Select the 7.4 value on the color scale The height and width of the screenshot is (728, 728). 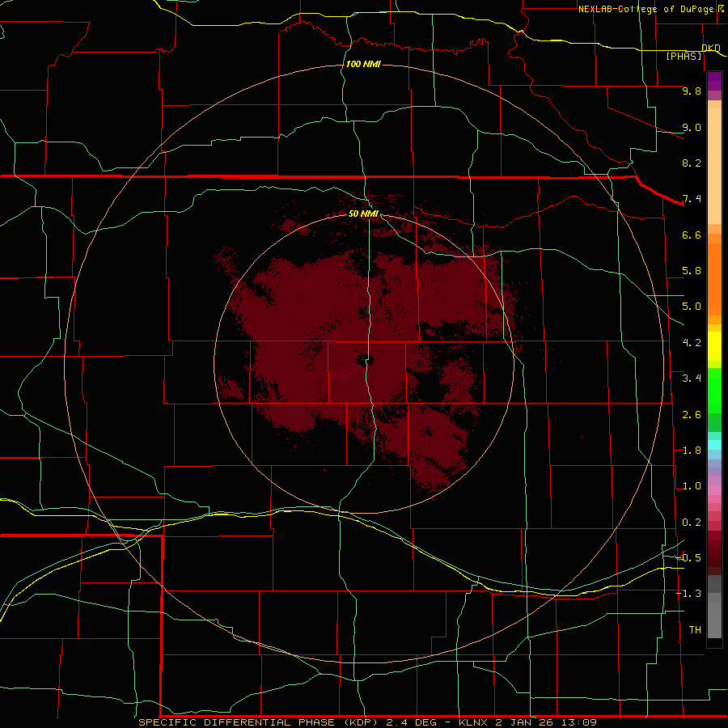692,199
